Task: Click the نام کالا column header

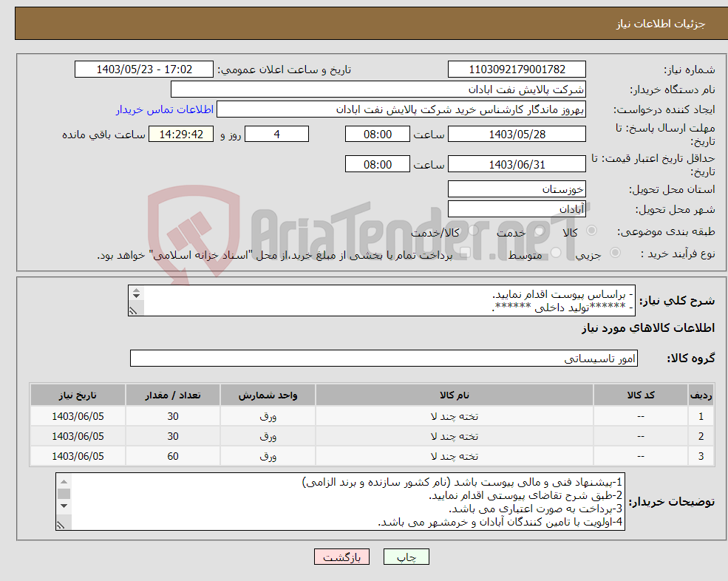Action: (454, 395)
